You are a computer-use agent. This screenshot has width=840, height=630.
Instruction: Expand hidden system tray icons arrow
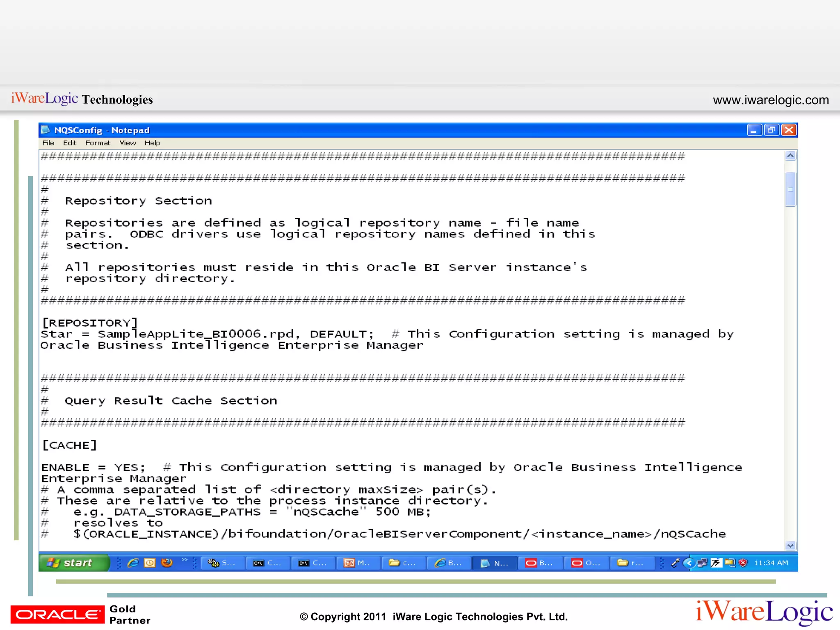point(689,563)
